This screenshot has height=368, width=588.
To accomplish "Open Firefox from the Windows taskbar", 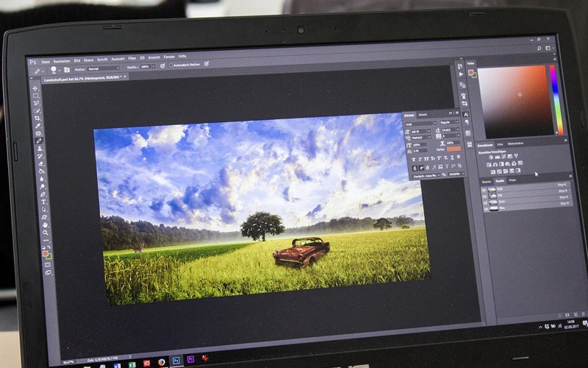I will [160, 361].
